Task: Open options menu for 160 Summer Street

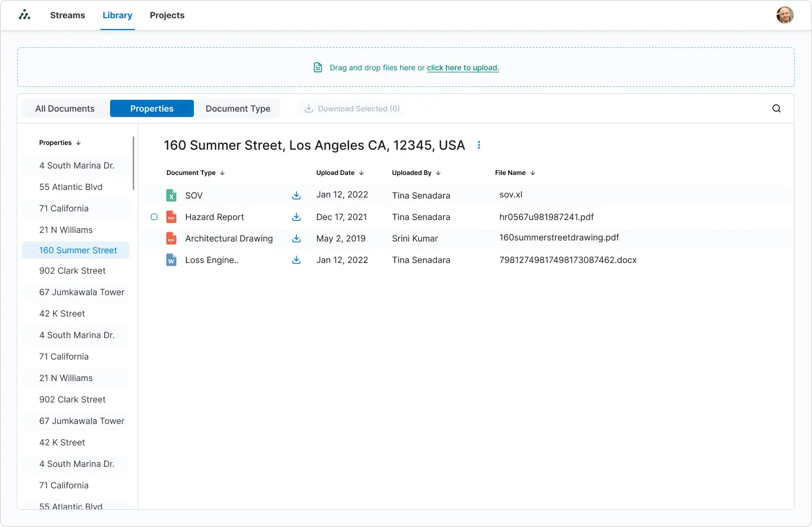Action: [479, 145]
